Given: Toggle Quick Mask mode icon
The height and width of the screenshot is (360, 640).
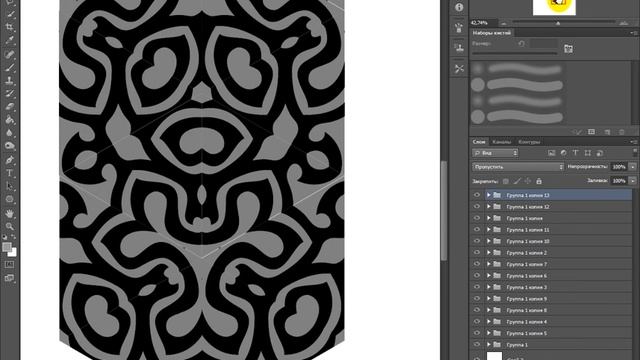Looking at the screenshot, I should point(9,264).
